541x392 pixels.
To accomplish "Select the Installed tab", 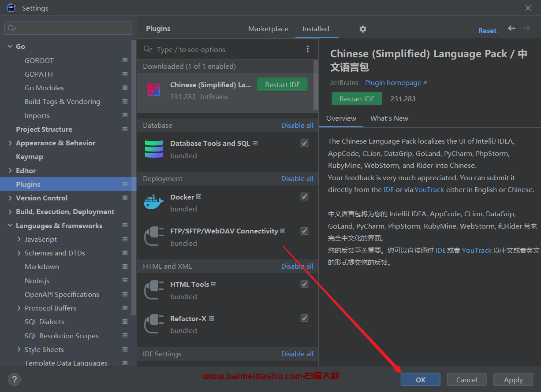I will pyautogui.click(x=316, y=29).
